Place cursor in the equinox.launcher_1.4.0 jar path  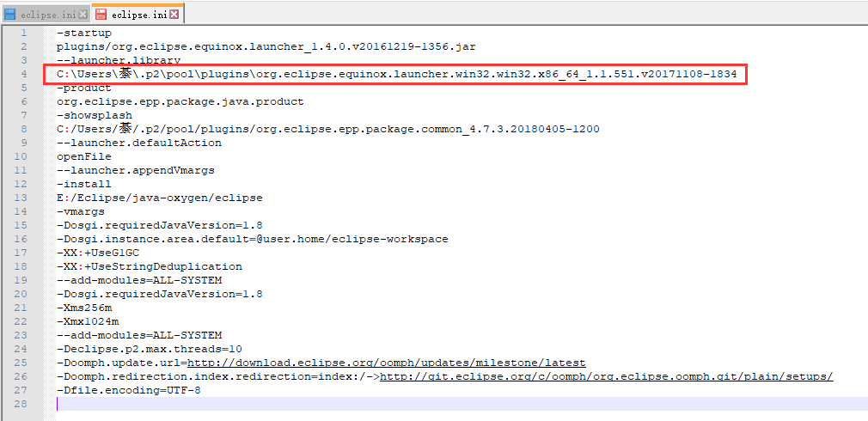coord(266,47)
